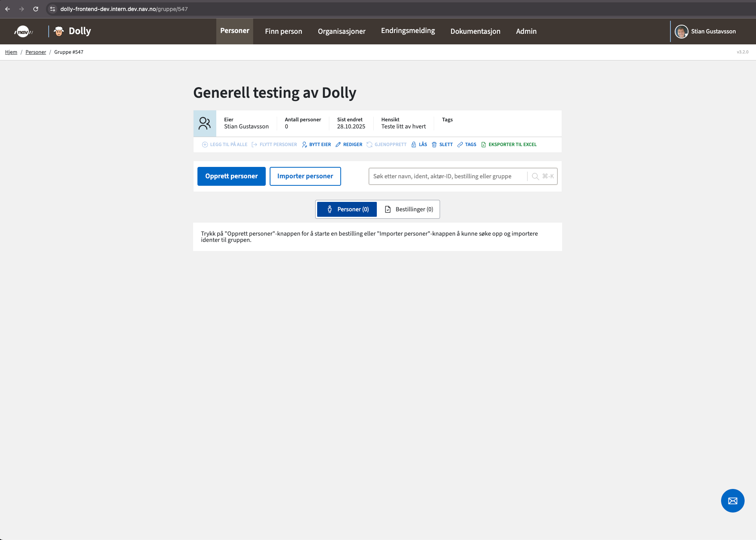
Task: Open the Finn person menu item
Action: (283, 31)
